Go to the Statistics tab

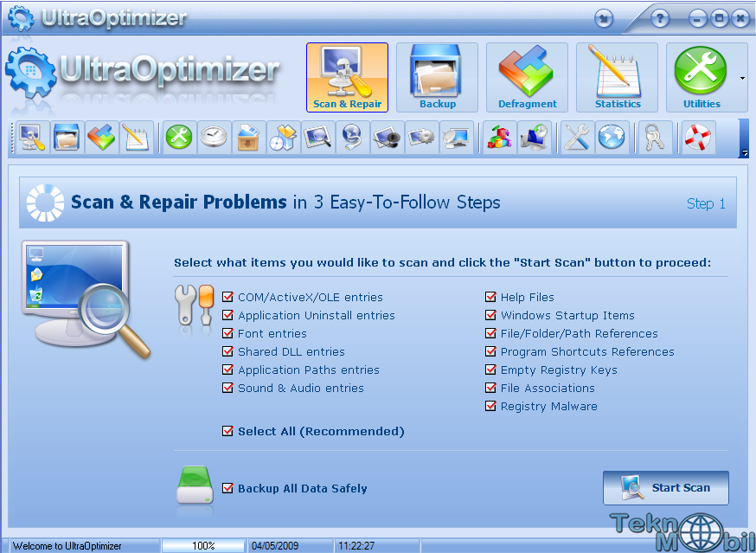(617, 77)
